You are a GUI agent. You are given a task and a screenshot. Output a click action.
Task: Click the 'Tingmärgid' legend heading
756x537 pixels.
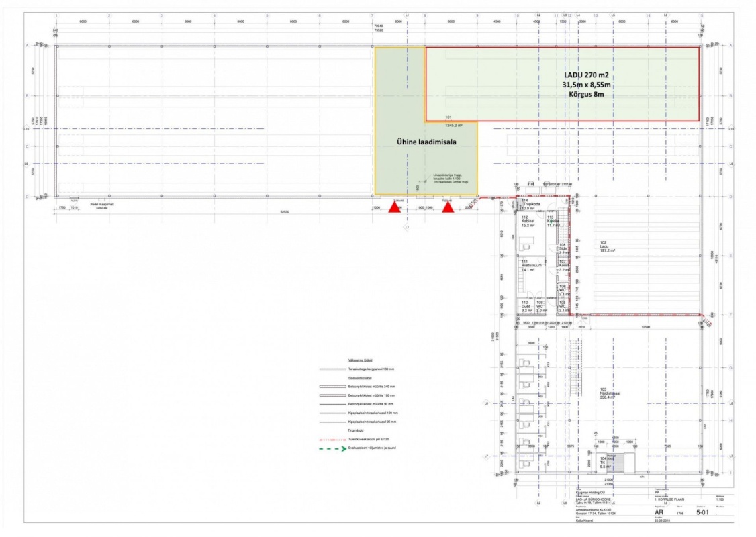(356, 430)
